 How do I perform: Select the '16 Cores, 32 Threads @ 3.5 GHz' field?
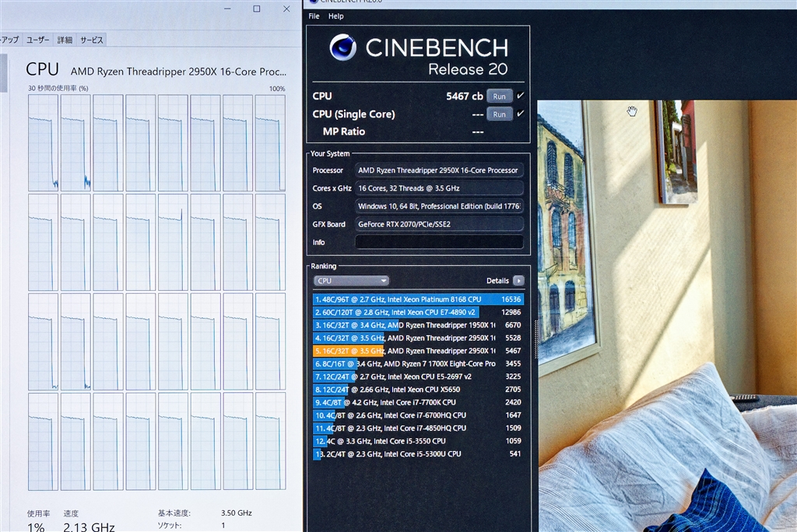coord(439,188)
